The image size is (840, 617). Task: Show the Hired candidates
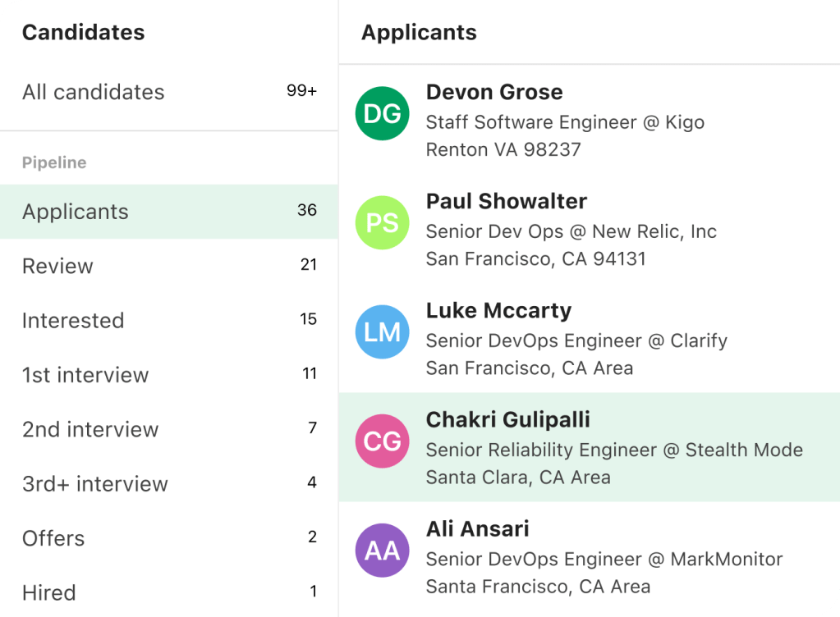click(x=49, y=592)
